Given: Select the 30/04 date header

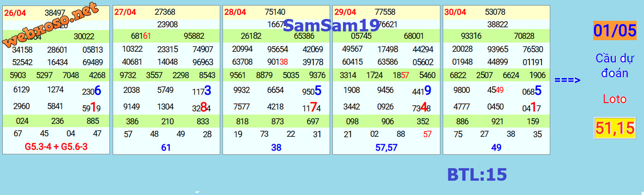Looking at the screenshot, I should pos(455,12).
